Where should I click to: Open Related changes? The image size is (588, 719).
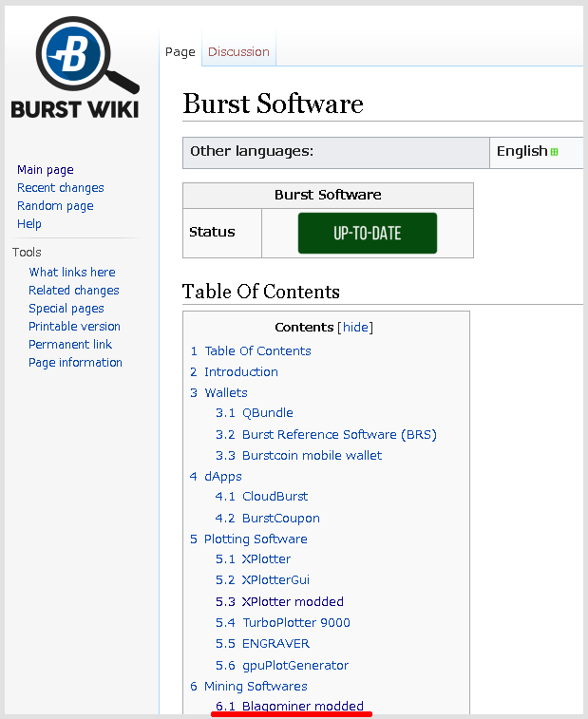(73, 291)
